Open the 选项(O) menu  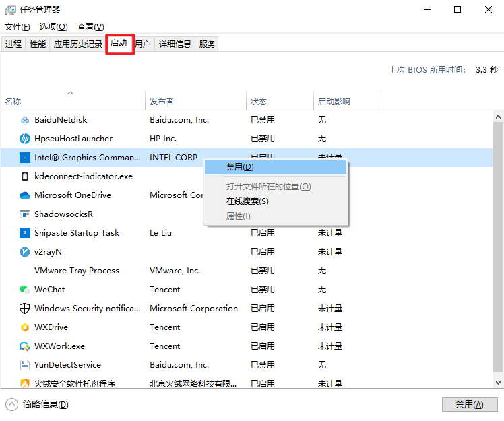[54, 27]
